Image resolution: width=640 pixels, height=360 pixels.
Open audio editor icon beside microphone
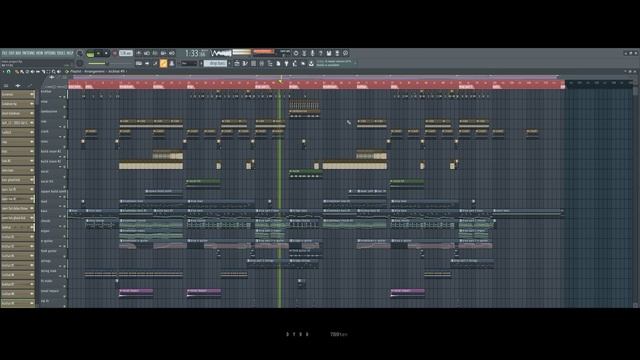point(304,53)
